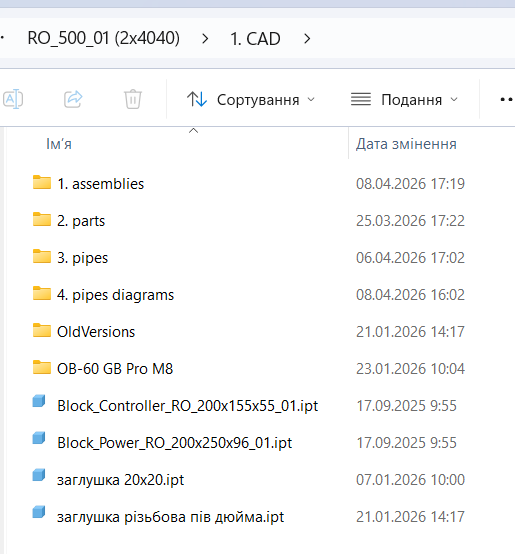
Task: Sort by Дата змінення column header
Action: tap(406, 144)
